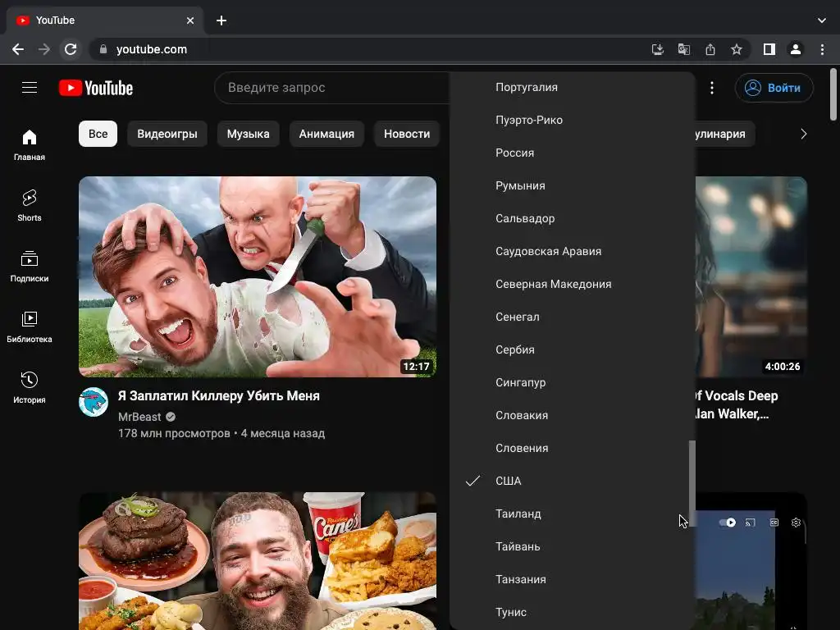Screen dimensions: 840x630
Task: Click the subtitles icon in preview player
Action: click(774, 523)
